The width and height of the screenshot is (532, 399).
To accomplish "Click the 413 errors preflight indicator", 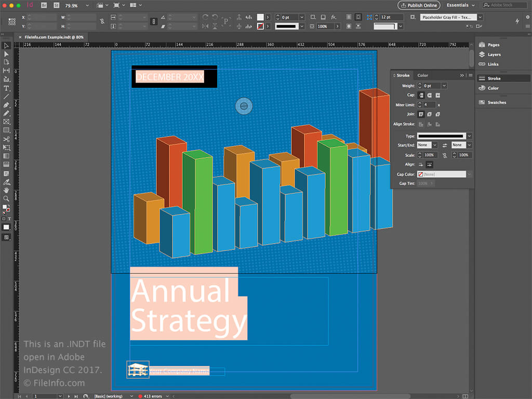I will [x=150, y=396].
